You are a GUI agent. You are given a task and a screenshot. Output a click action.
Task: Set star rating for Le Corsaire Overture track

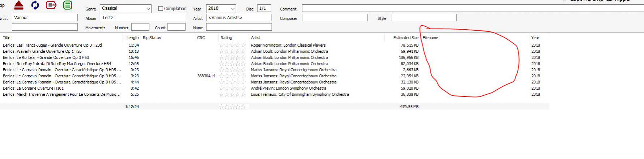pos(232,88)
